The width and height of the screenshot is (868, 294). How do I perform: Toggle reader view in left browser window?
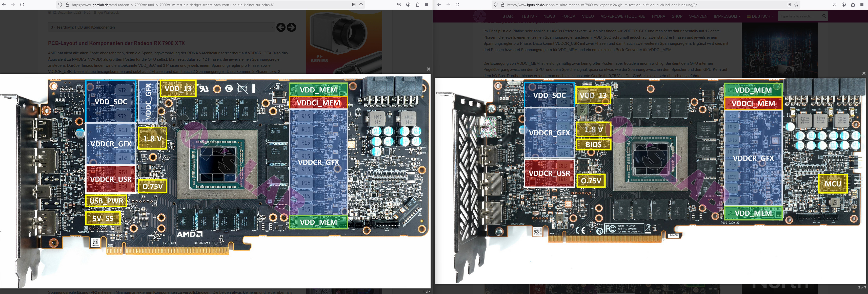pos(353,5)
